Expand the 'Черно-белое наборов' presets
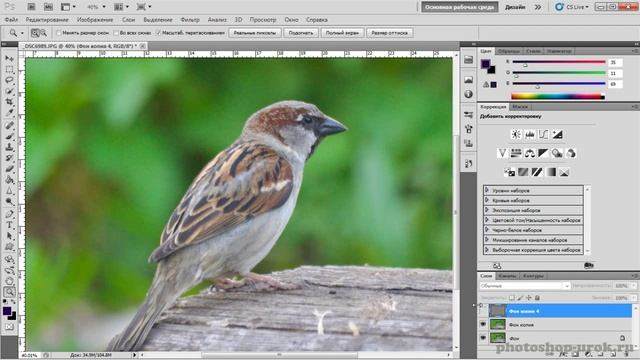The height and width of the screenshot is (360, 640). click(487, 230)
